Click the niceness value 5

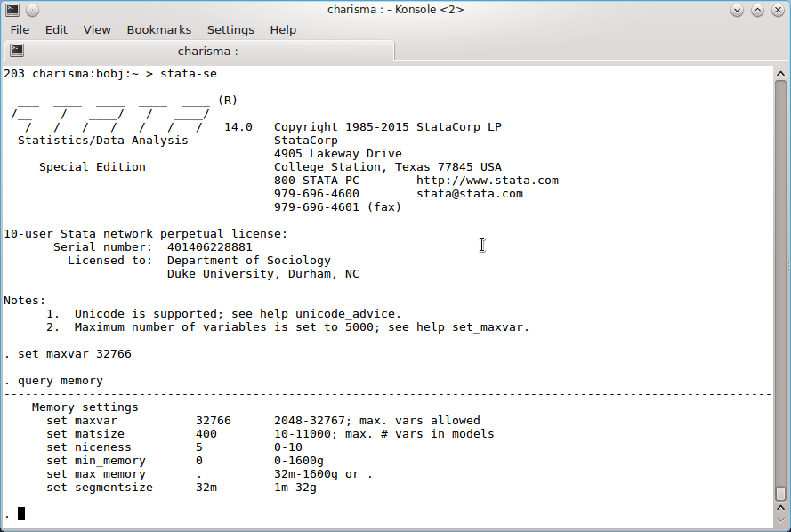pos(199,447)
